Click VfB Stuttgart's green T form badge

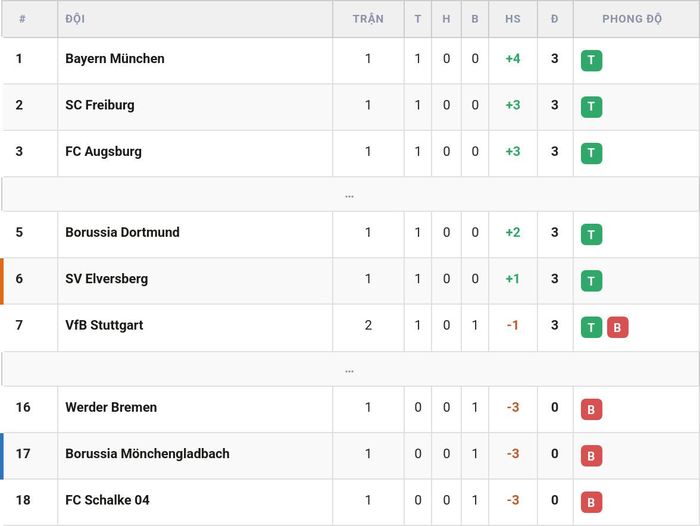[x=591, y=327]
